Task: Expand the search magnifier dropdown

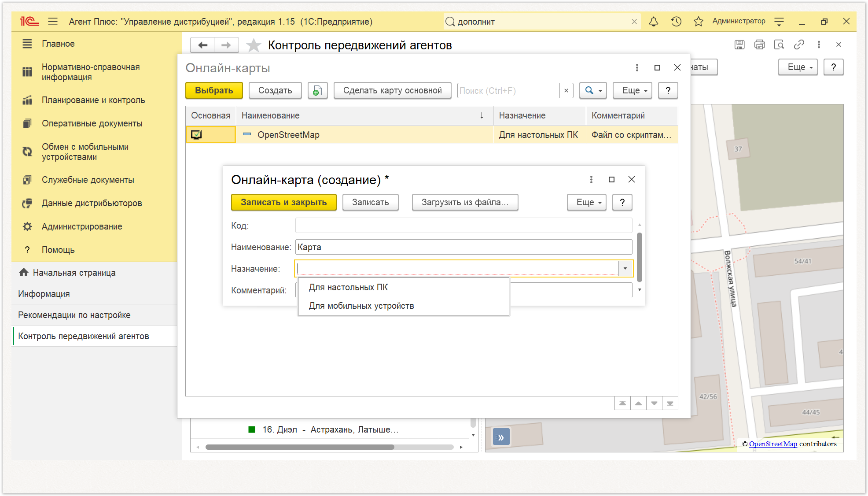Action: pyautogui.click(x=593, y=91)
